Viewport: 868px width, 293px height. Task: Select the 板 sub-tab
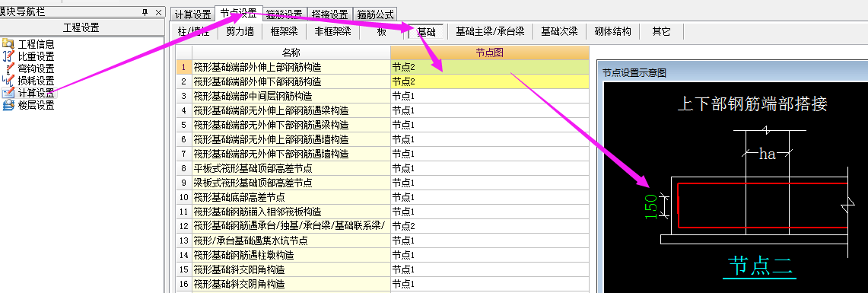tap(382, 31)
